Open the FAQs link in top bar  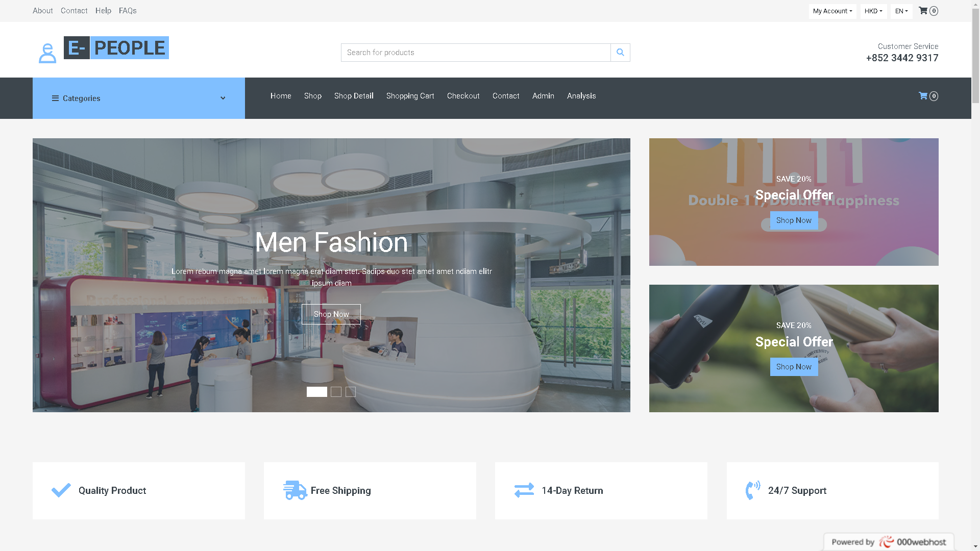point(128,11)
